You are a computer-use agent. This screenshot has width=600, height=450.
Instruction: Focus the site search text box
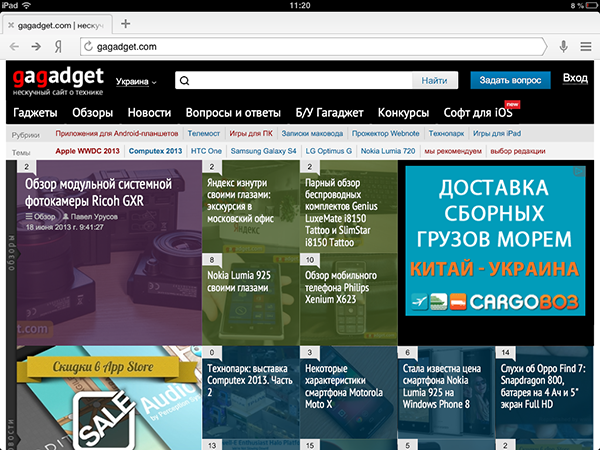pyautogui.click(x=293, y=80)
